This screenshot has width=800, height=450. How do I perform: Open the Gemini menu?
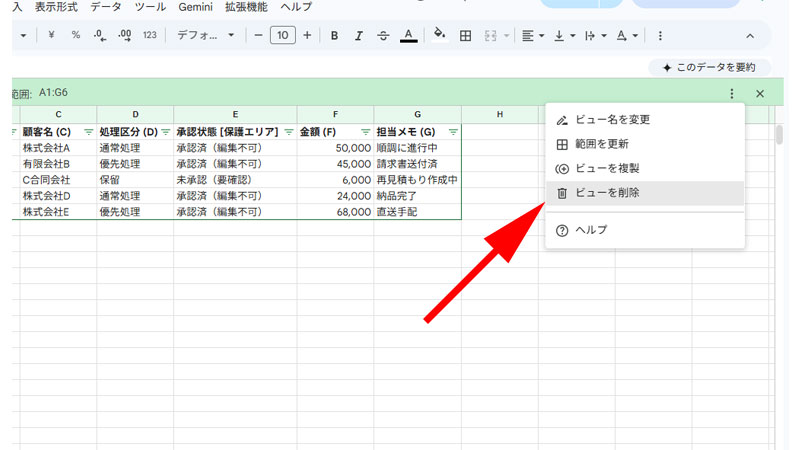point(195,7)
